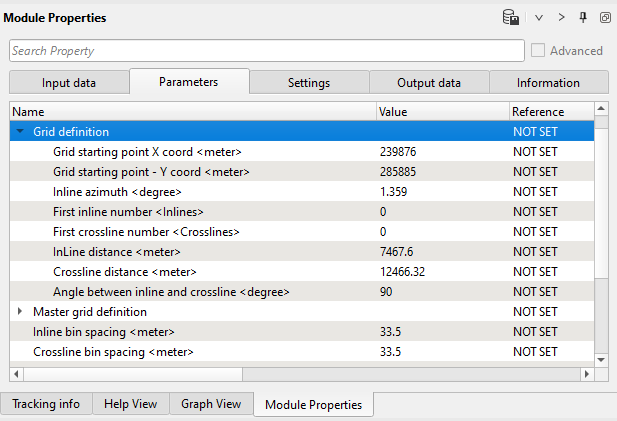The height and width of the screenshot is (421, 617).
Task: Collapse the Grid definition group
Action: [20, 131]
